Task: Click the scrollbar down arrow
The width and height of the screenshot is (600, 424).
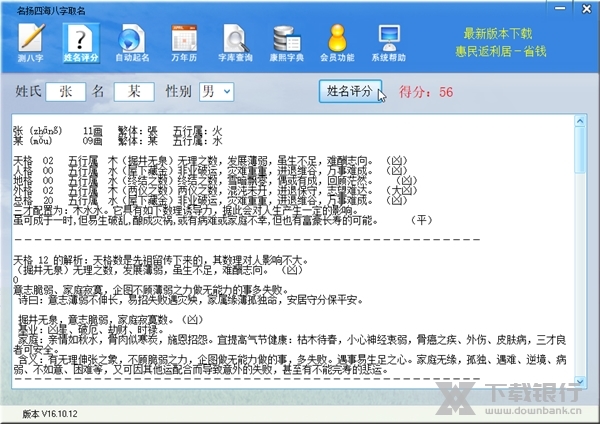Action: [x=580, y=381]
